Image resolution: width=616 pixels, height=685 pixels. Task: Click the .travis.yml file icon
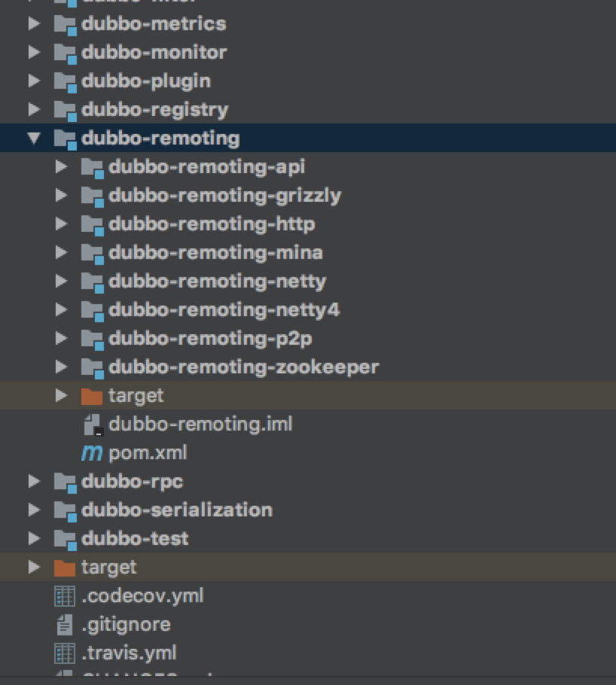65,653
